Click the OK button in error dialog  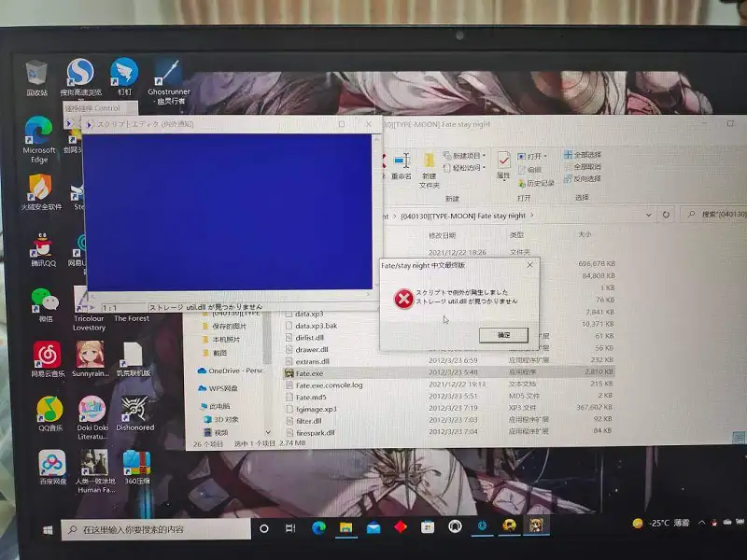click(x=503, y=335)
